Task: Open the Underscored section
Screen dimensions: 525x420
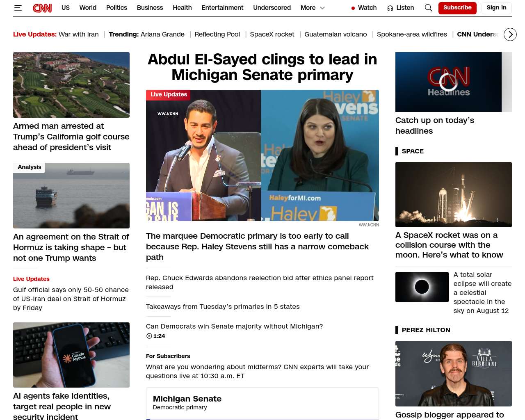Action: coord(272,8)
